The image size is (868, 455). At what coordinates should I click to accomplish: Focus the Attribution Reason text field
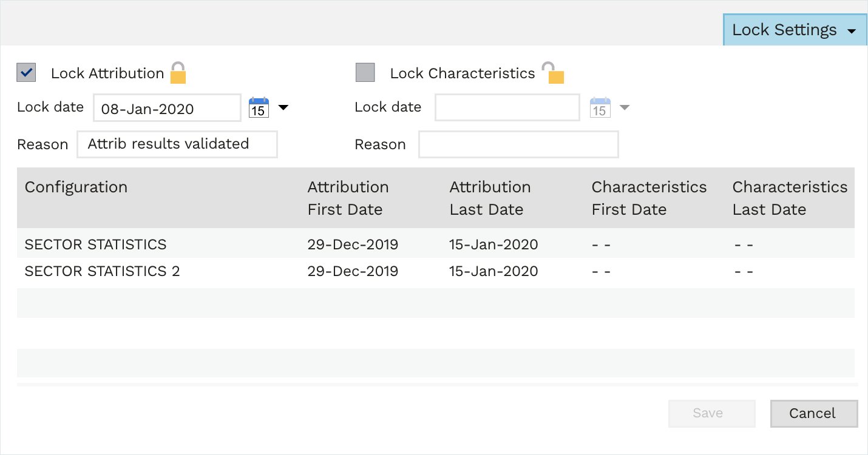[x=177, y=144]
